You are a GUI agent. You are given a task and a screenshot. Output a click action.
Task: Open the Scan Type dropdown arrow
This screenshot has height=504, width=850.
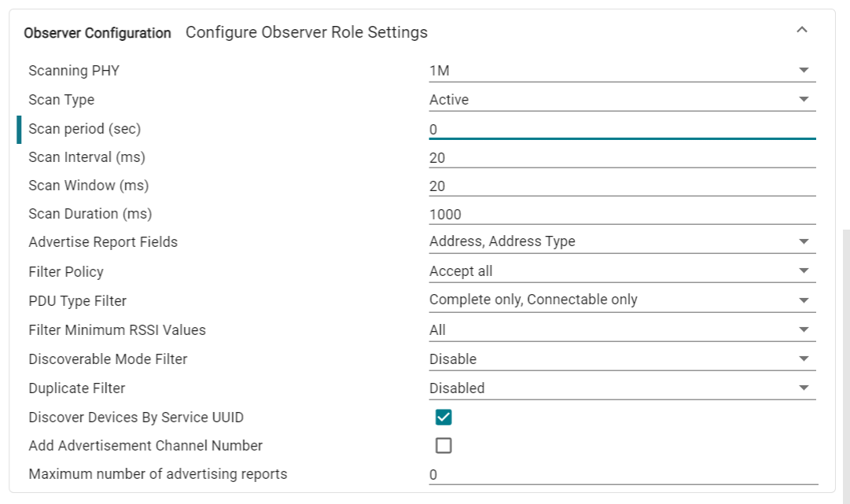click(x=804, y=100)
